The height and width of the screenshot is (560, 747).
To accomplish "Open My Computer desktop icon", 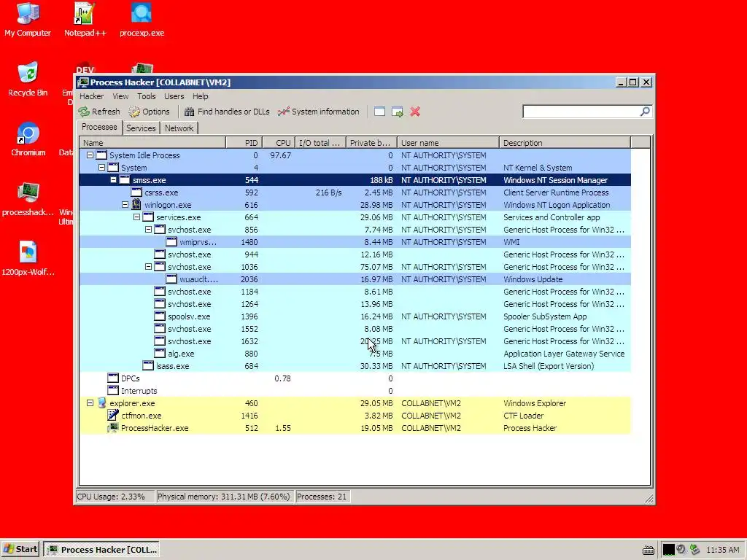I will coord(28,20).
